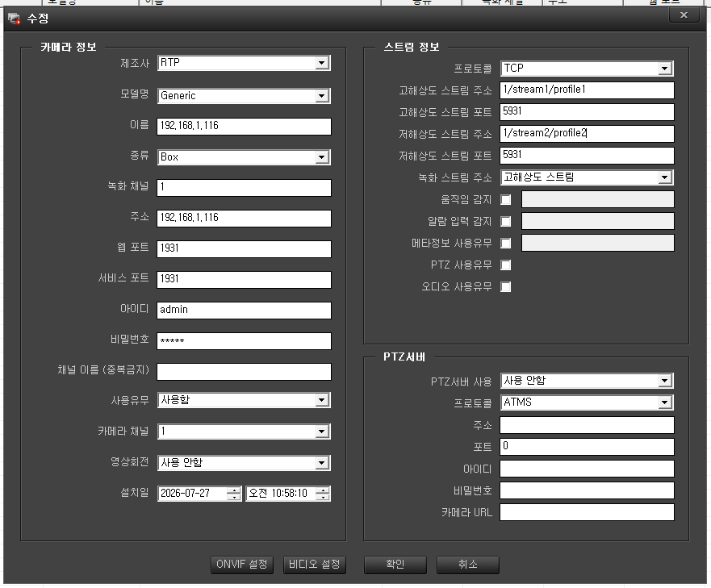Focus the PTZ서버 포트 field

pyautogui.click(x=587, y=447)
